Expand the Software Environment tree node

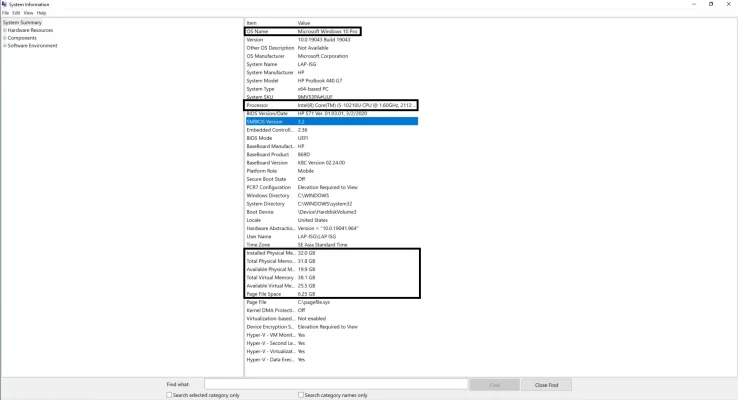click(5, 46)
